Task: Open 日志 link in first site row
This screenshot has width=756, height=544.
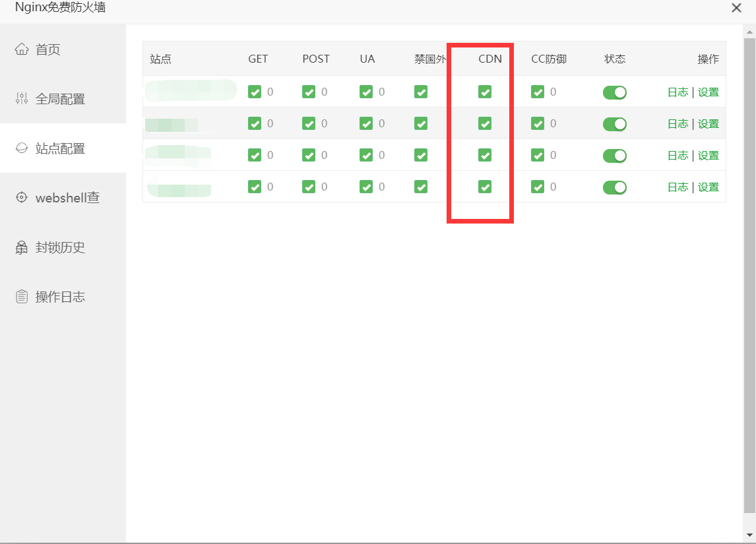Action: pos(677,92)
